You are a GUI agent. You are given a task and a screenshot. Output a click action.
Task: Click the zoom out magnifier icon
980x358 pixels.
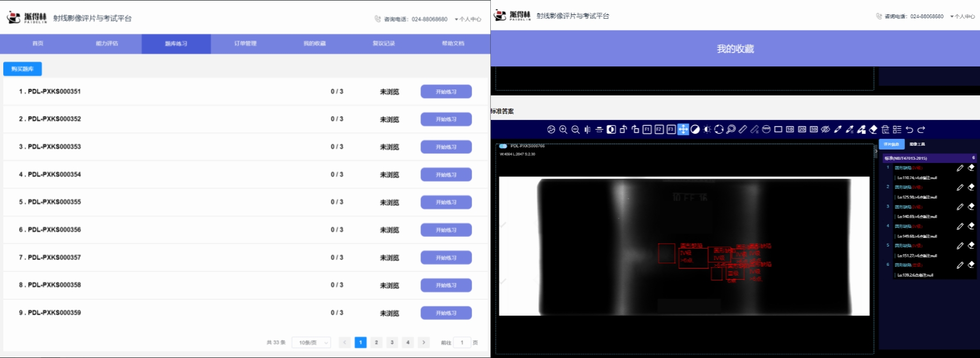[575, 130]
